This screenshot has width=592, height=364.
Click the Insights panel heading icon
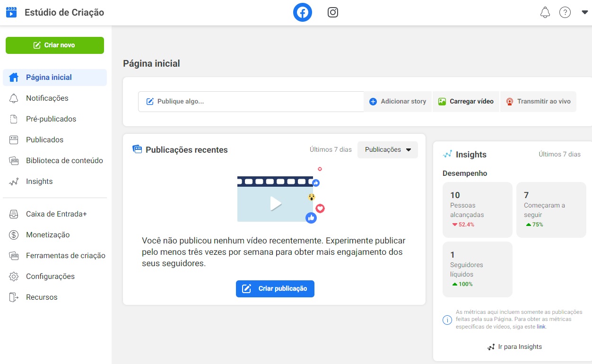click(x=447, y=155)
